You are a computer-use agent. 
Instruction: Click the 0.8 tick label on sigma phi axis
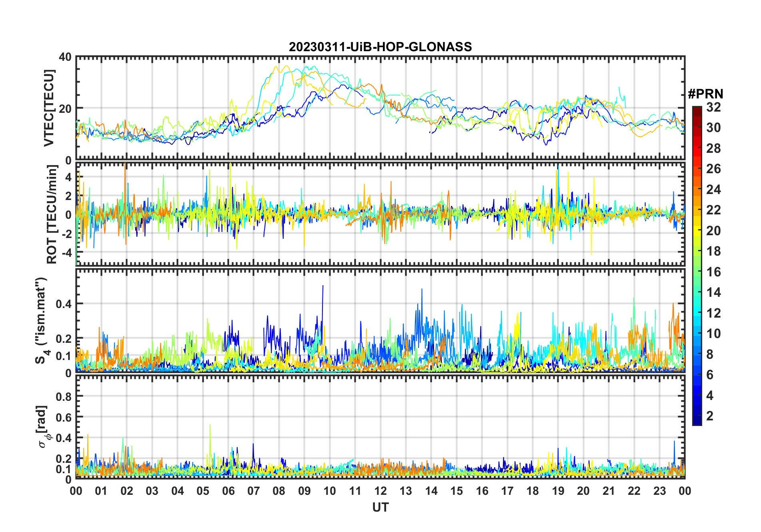coord(64,396)
